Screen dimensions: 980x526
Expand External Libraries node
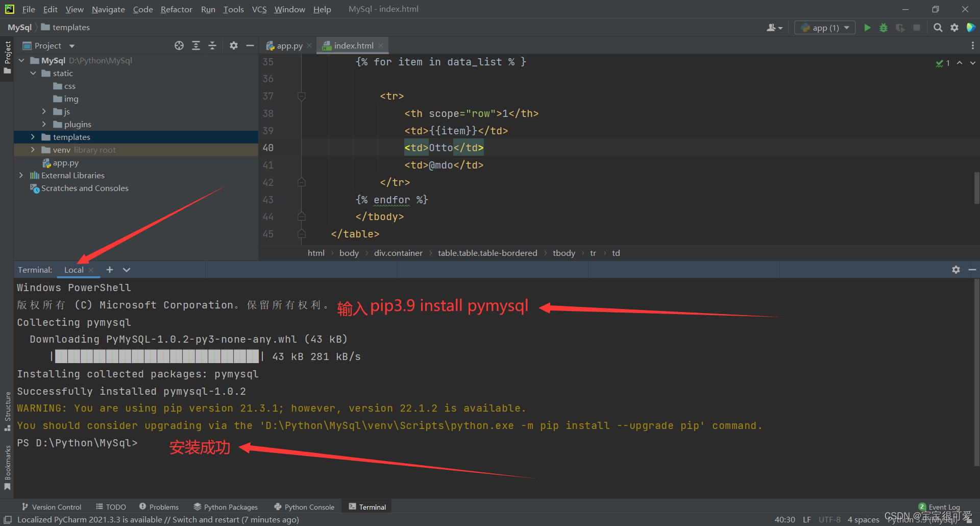21,175
